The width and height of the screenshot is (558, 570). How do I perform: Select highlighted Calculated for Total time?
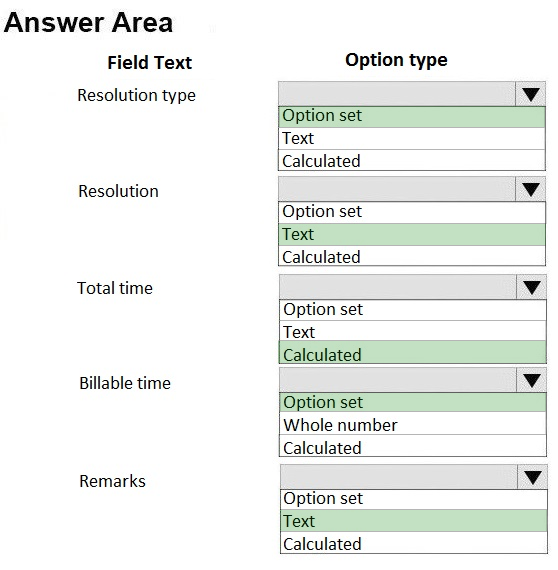point(413,352)
